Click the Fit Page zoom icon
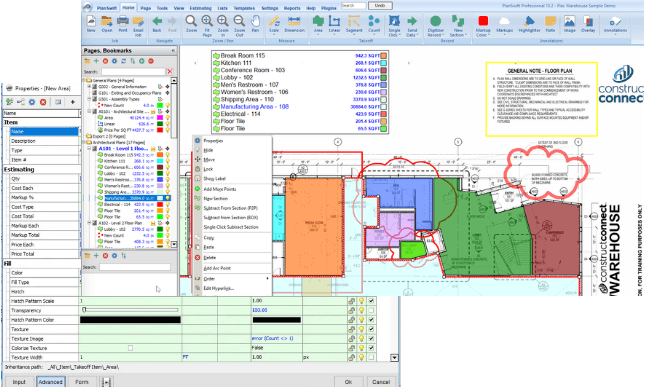The width and height of the screenshot is (645, 388). pos(207,21)
